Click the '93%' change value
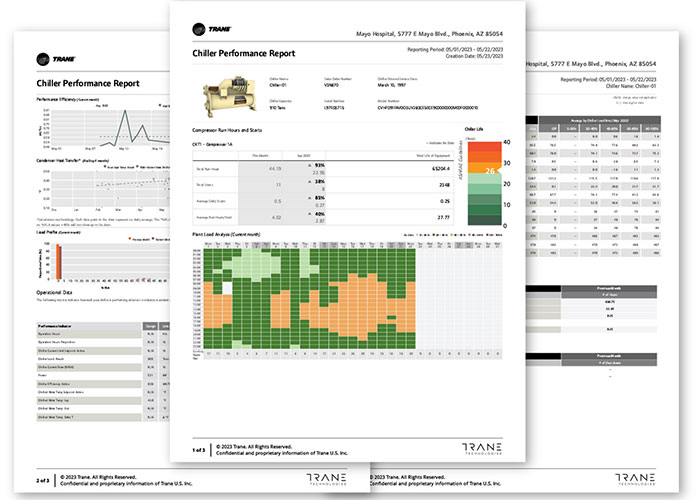 (x=320, y=165)
